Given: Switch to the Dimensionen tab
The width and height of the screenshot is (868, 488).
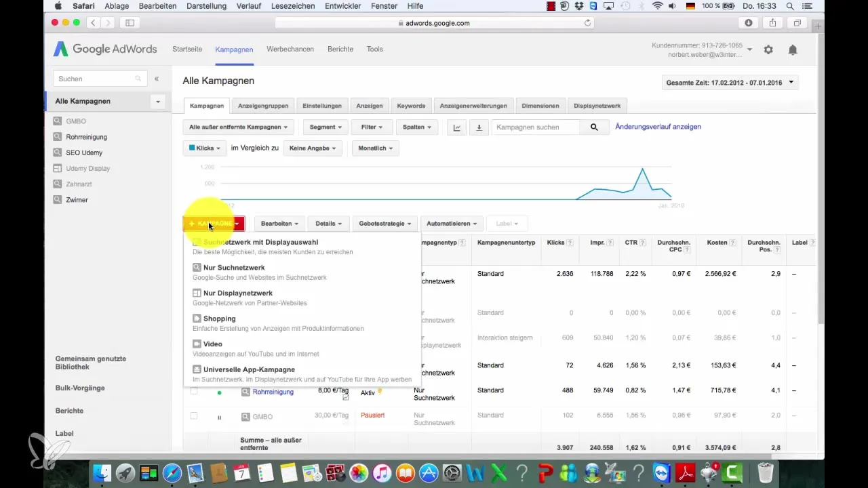Looking at the screenshot, I should (x=540, y=106).
